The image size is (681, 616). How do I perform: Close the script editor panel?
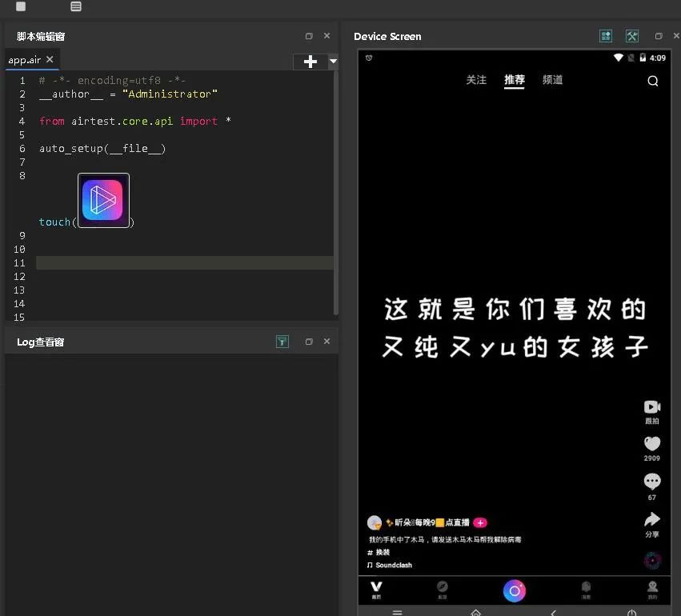[x=327, y=35]
